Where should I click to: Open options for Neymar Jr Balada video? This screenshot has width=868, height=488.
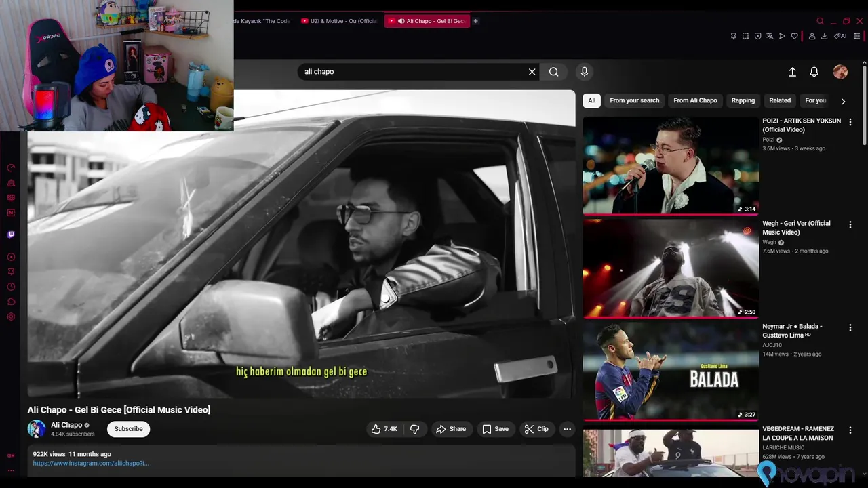850,327
